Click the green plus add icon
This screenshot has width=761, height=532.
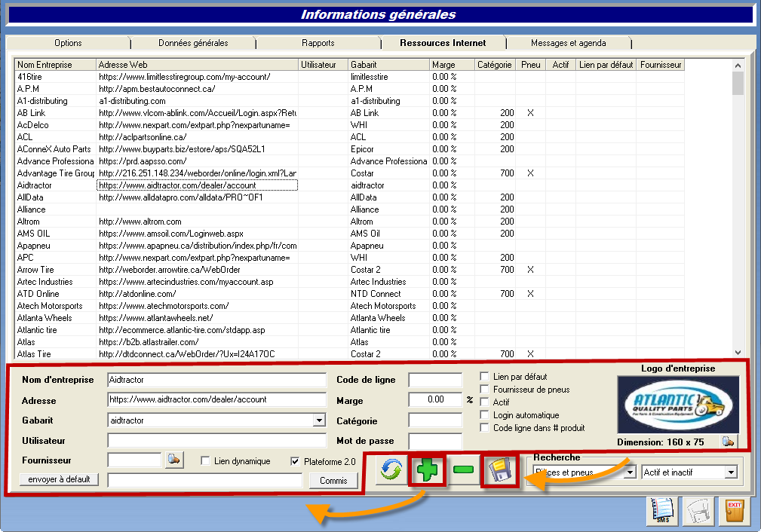coord(427,469)
